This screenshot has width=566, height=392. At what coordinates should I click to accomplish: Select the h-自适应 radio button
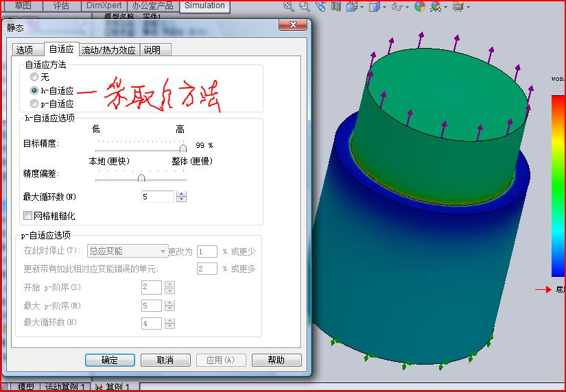click(34, 90)
